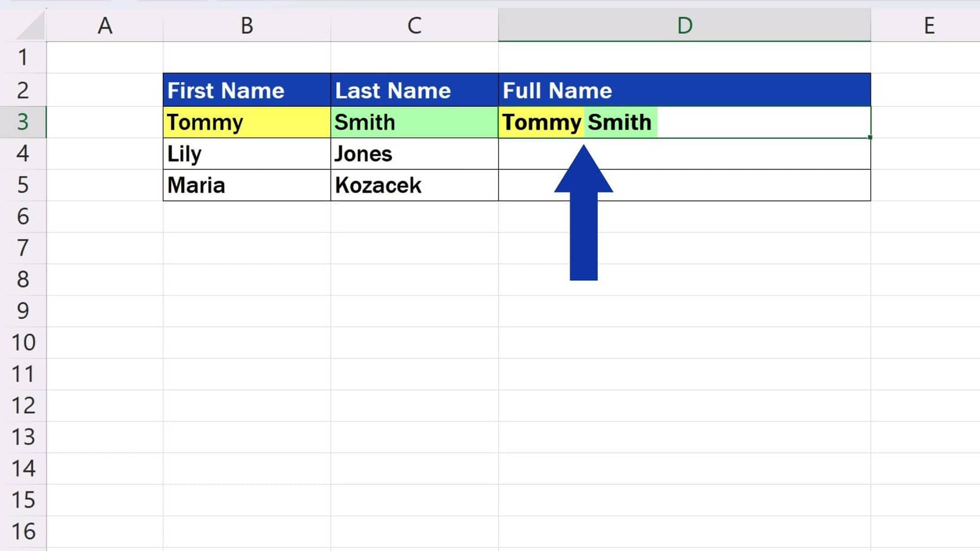Select column B header

pyautogui.click(x=246, y=26)
